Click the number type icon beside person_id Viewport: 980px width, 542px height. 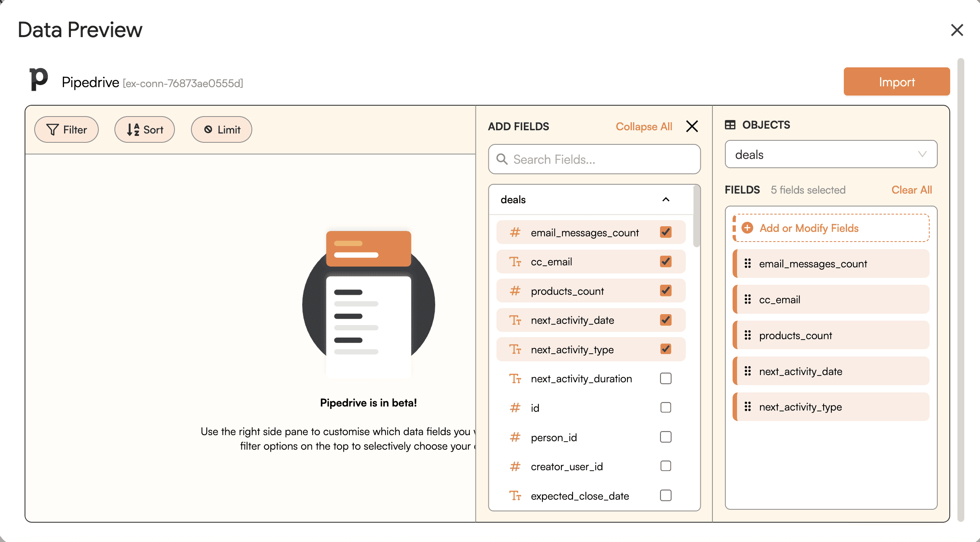515,437
